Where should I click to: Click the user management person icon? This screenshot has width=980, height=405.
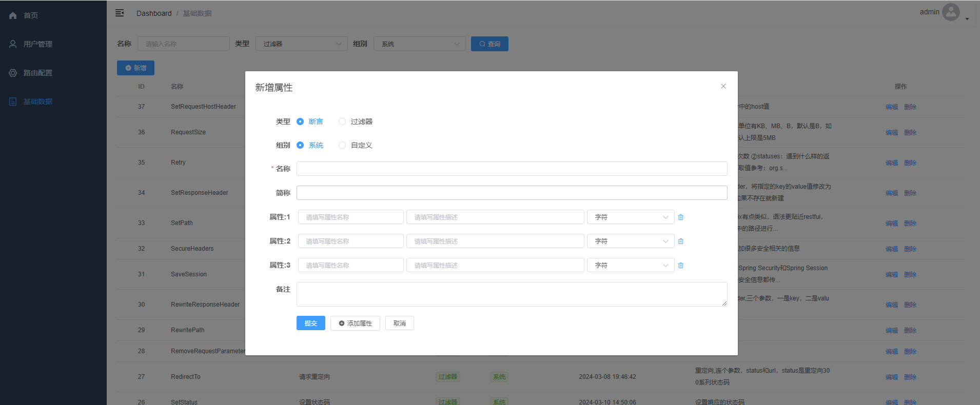[13, 44]
